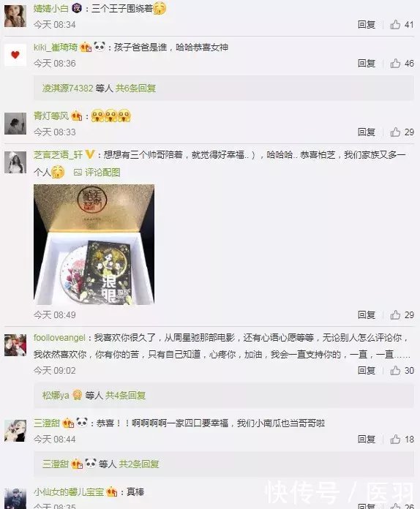The height and width of the screenshot is (509, 420).
Task: Reply to 婧婧小白's comment
Action: 367,25
